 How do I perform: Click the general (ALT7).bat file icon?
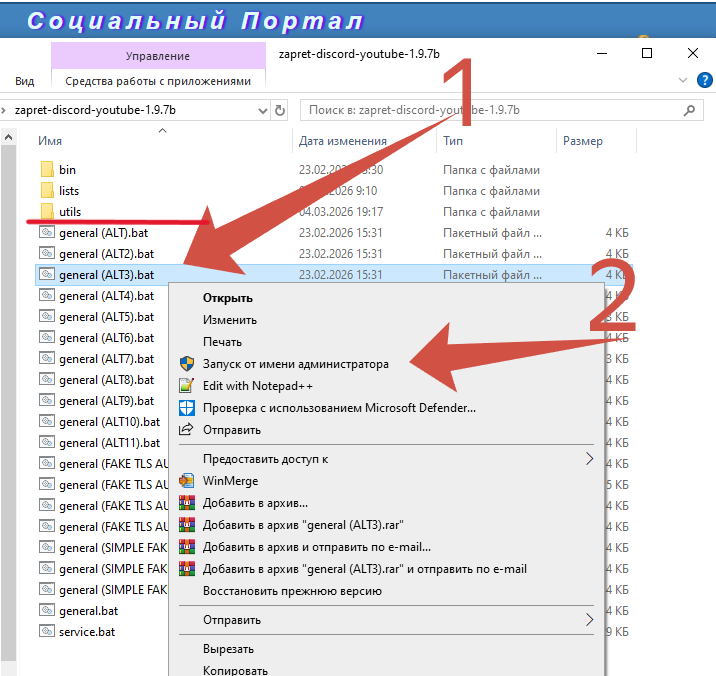click(x=47, y=358)
